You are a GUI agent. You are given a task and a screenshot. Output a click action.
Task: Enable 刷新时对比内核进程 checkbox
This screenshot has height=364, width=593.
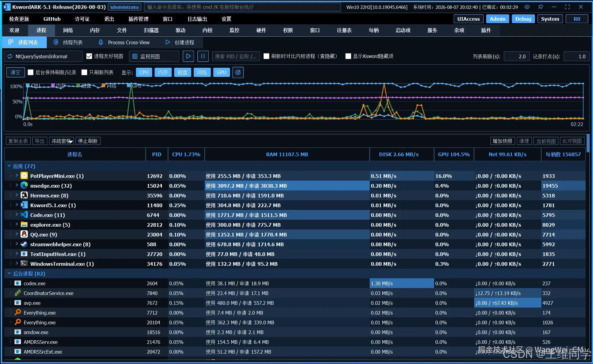click(x=266, y=56)
